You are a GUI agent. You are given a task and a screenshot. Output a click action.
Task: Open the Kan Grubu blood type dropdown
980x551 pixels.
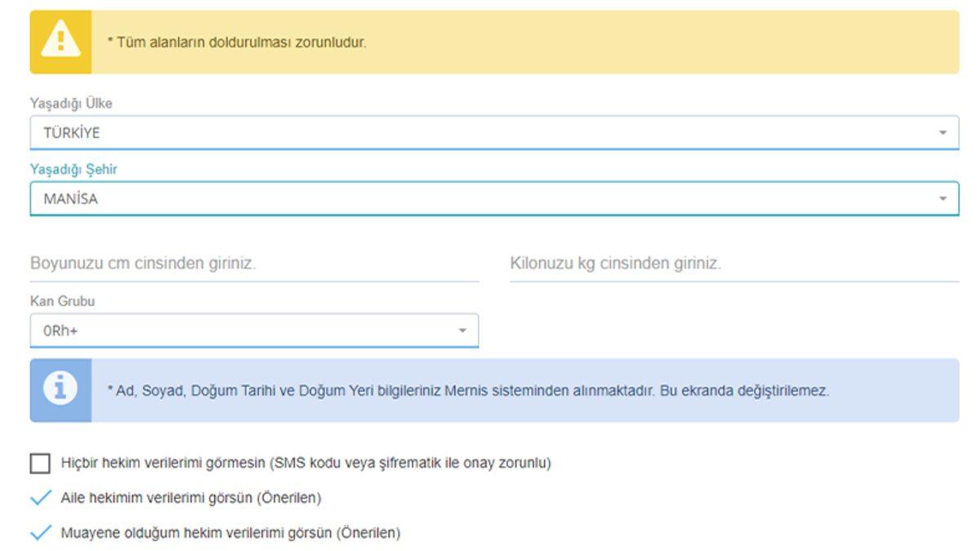pyautogui.click(x=245, y=331)
